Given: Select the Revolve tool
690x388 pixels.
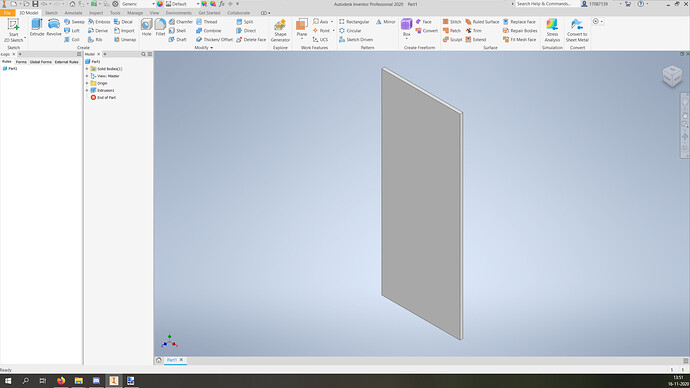Looking at the screenshot, I should (x=54, y=27).
